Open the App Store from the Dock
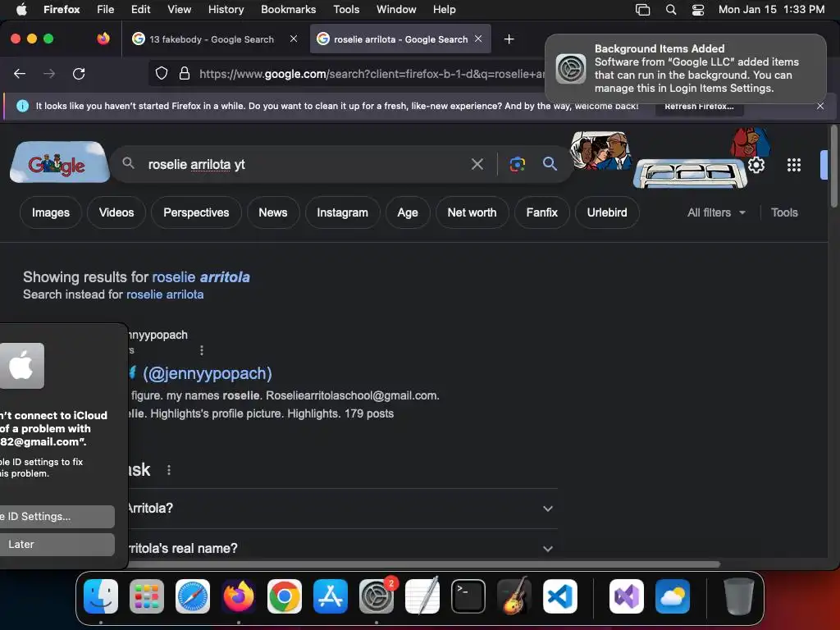840x630 pixels. pos(331,596)
